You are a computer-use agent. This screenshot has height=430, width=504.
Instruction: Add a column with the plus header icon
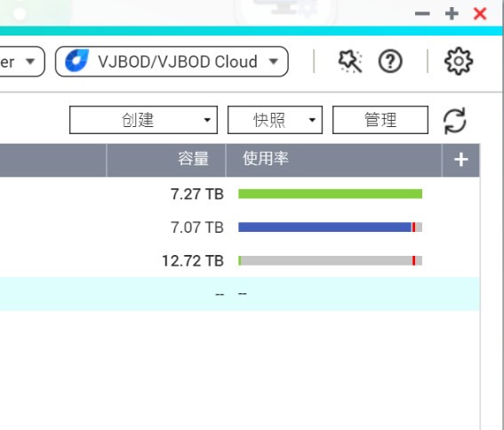(x=461, y=160)
